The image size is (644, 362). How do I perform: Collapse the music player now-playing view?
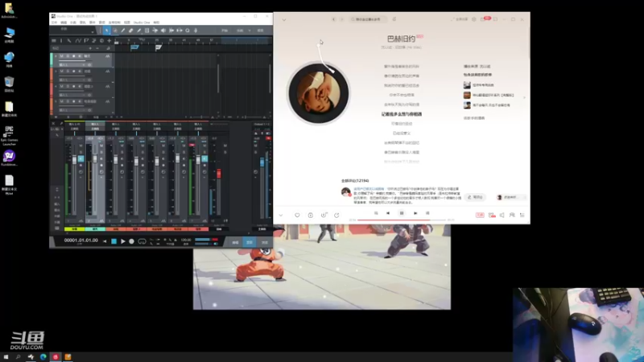[284, 19]
